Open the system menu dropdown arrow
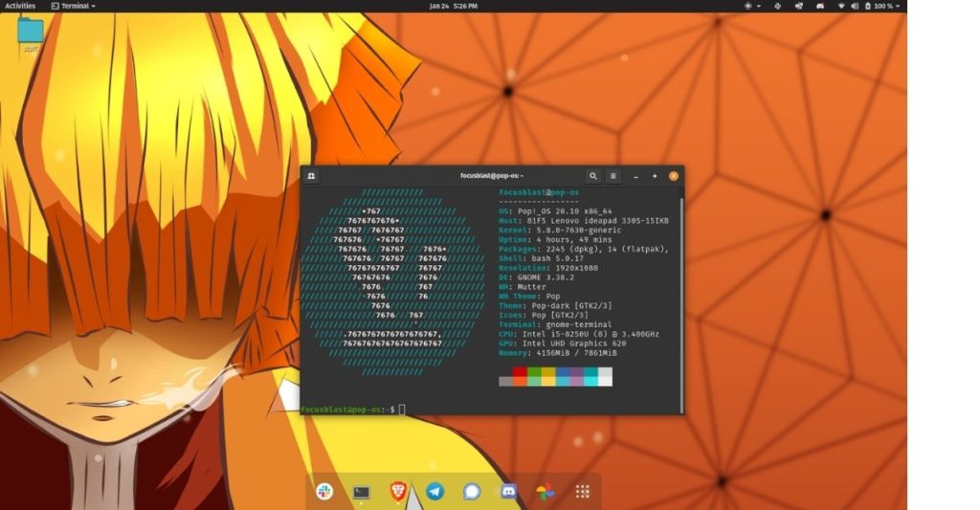 coord(898,7)
